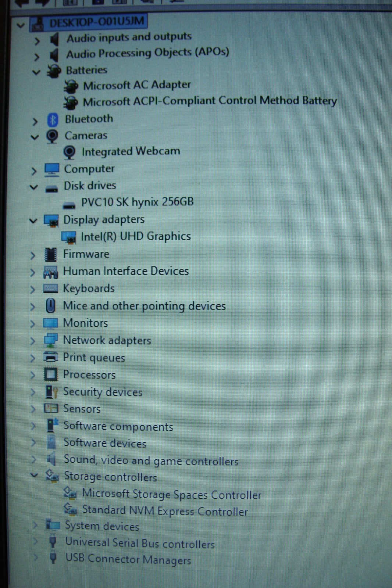Select the Keyboards category label
Image resolution: width=392 pixels, height=588 pixels.
pos(89,288)
